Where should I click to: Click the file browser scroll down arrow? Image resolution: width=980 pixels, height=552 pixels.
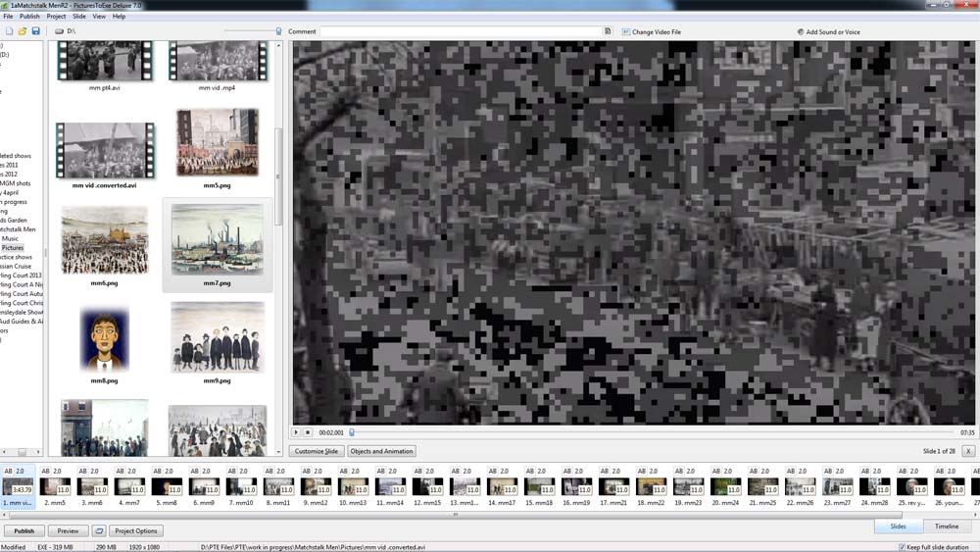(x=278, y=451)
